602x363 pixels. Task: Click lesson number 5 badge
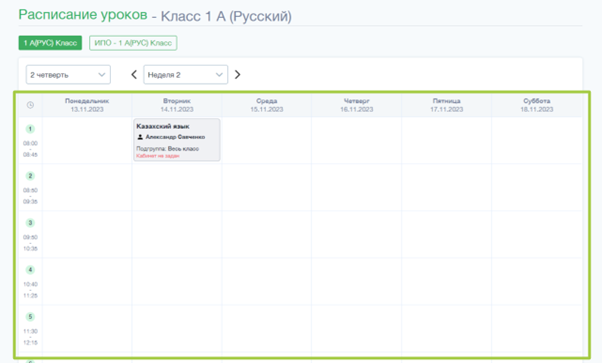click(30, 317)
